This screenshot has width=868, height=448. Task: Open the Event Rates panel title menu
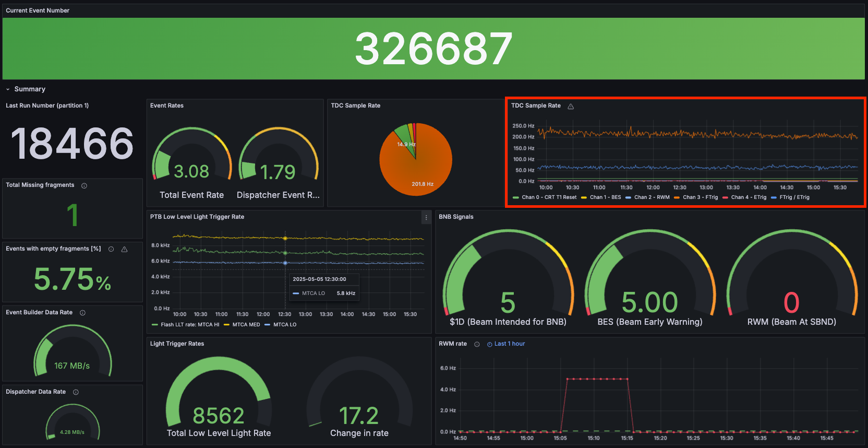point(167,105)
